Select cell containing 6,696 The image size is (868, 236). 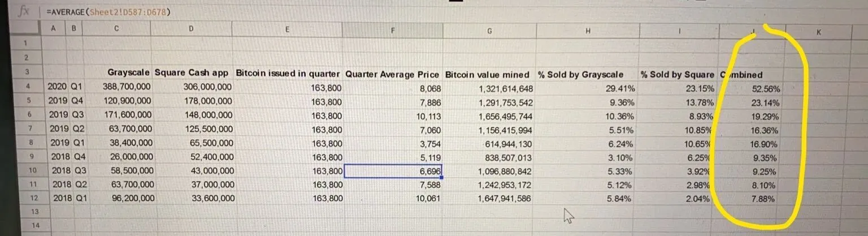(x=393, y=171)
